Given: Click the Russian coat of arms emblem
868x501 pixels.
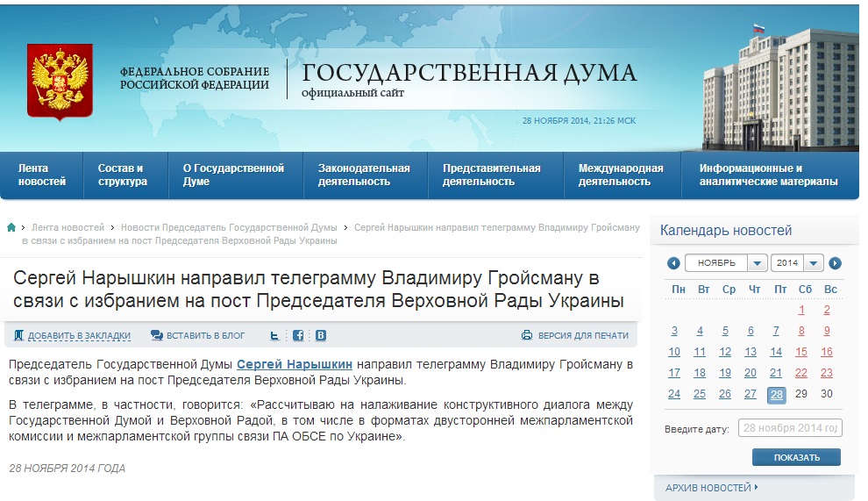Looking at the screenshot, I should click(x=60, y=82).
